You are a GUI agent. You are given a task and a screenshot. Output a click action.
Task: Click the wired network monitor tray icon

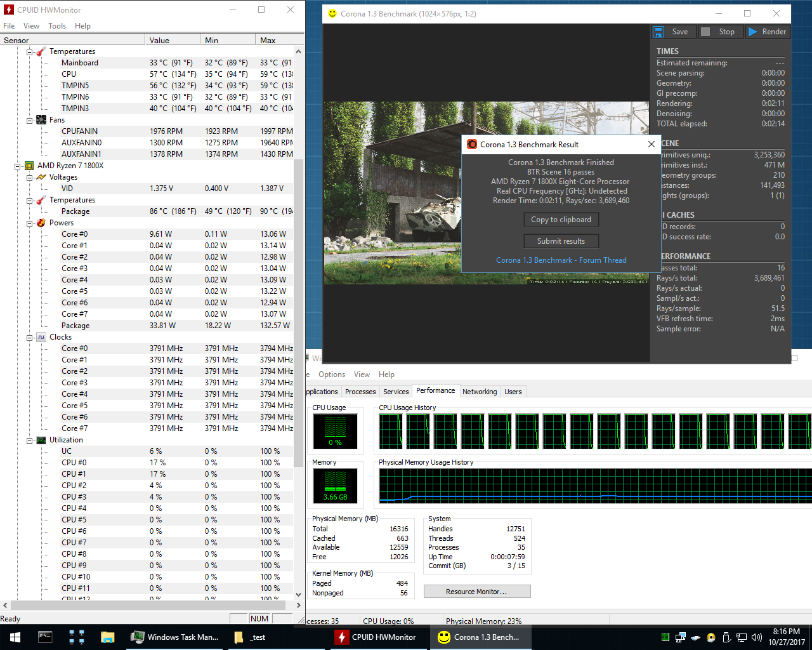pyautogui.click(x=741, y=637)
